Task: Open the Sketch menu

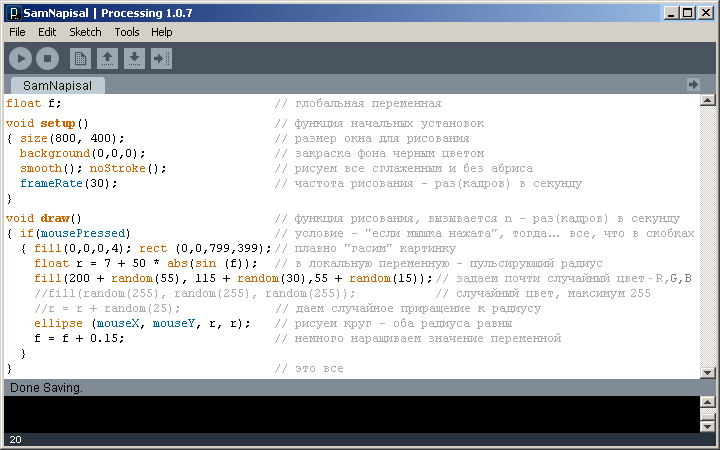Action: (x=85, y=32)
